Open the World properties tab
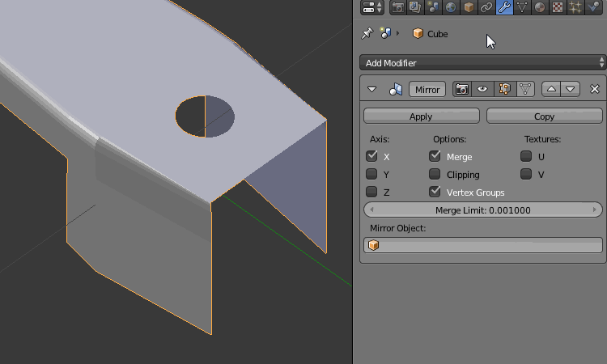Image resolution: width=607 pixels, height=364 pixels. coord(451,7)
